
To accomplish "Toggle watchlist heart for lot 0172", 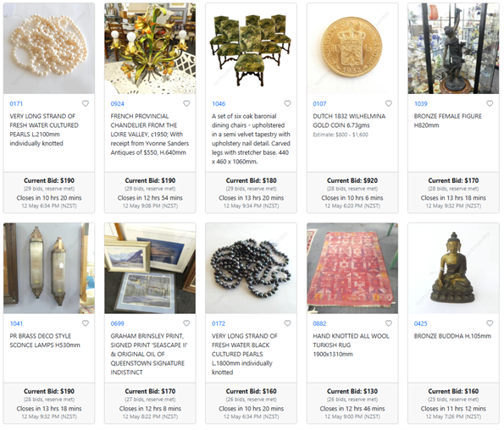I will pyautogui.click(x=287, y=323).
